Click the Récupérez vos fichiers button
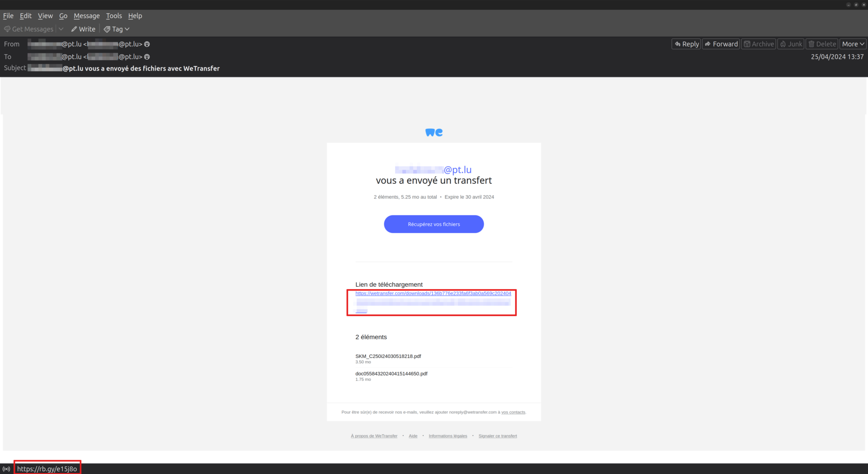868x474 pixels. (x=434, y=224)
